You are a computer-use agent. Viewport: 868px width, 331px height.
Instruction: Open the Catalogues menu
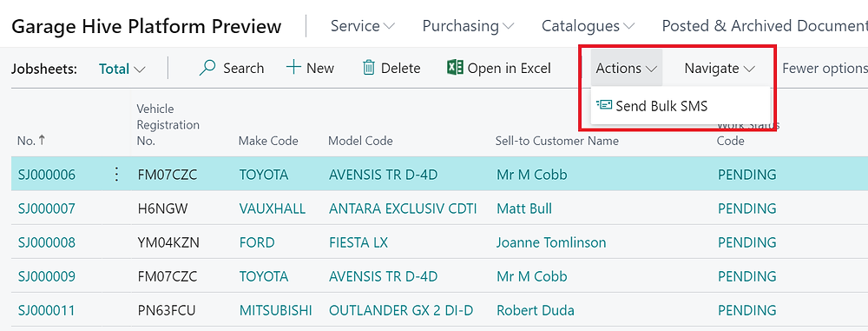pyautogui.click(x=588, y=25)
